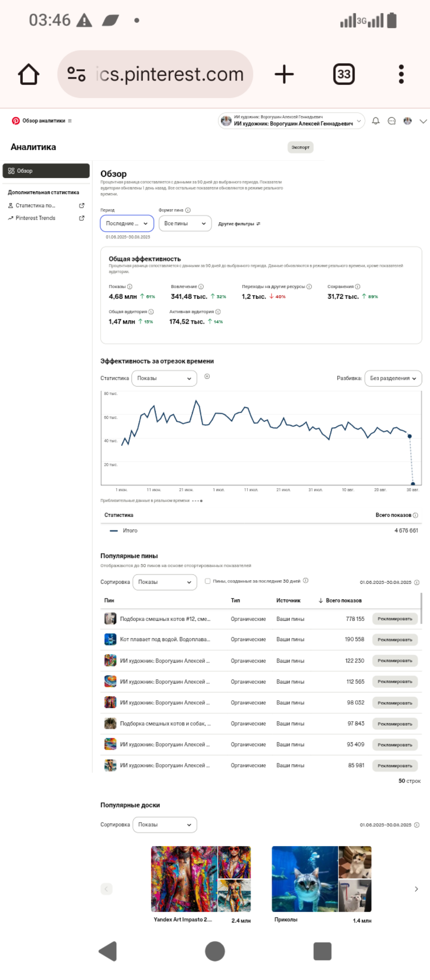The image size is (430, 980).
Task: Open Другие фильтры
Action: [239, 224]
